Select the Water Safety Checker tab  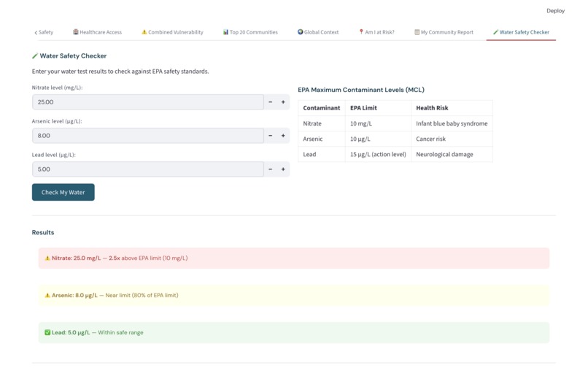pyautogui.click(x=521, y=32)
